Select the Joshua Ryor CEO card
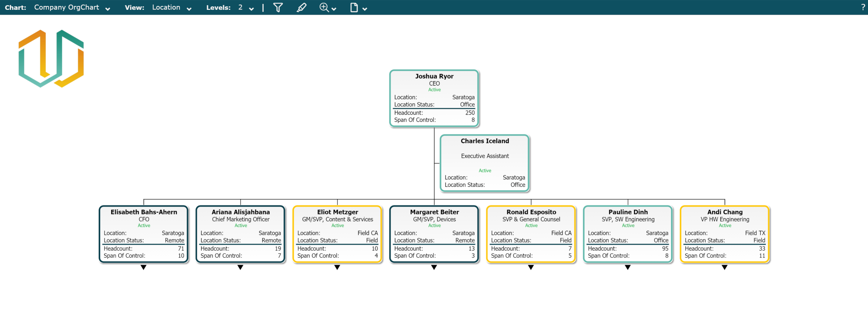The width and height of the screenshot is (868, 314). (434, 98)
